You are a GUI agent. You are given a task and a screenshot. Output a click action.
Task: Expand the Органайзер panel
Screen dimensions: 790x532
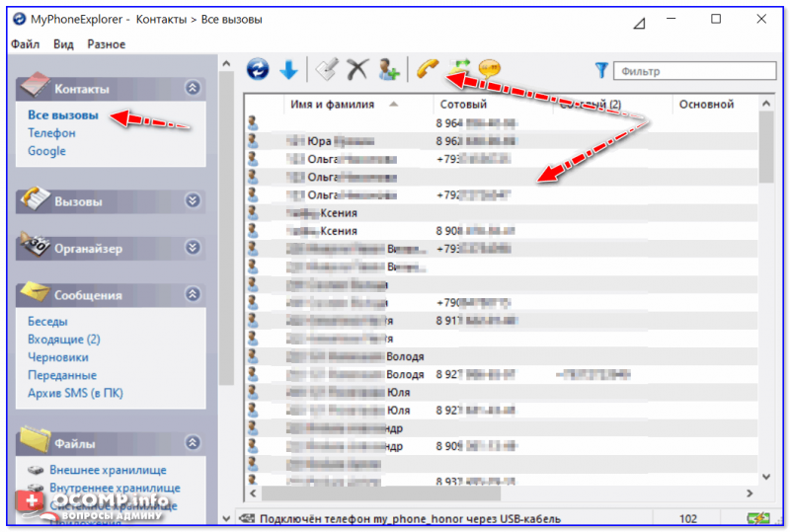[193, 248]
